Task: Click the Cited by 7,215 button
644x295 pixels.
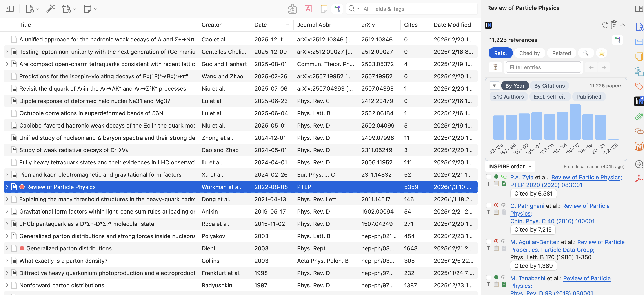Action: pyautogui.click(x=533, y=230)
